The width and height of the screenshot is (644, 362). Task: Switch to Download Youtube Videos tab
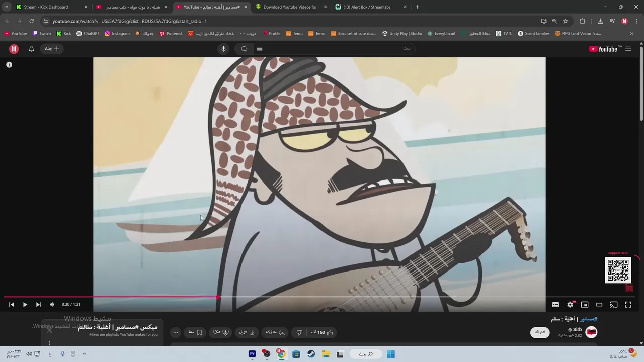point(290,7)
